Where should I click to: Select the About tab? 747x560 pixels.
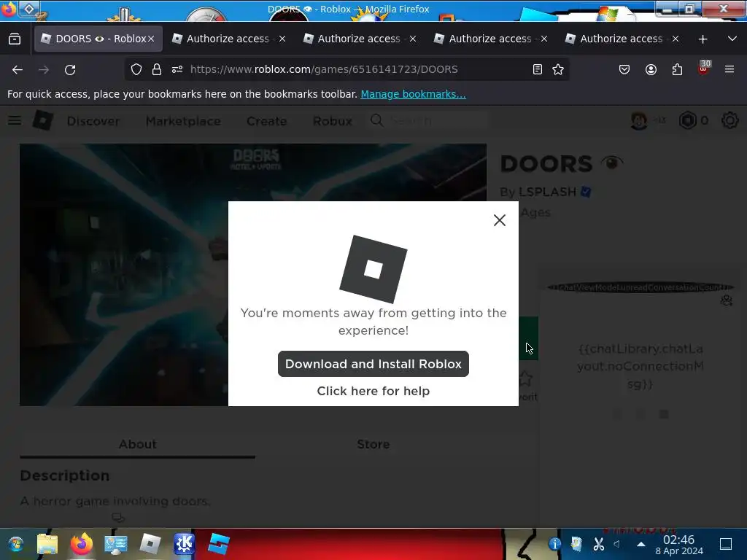(138, 444)
